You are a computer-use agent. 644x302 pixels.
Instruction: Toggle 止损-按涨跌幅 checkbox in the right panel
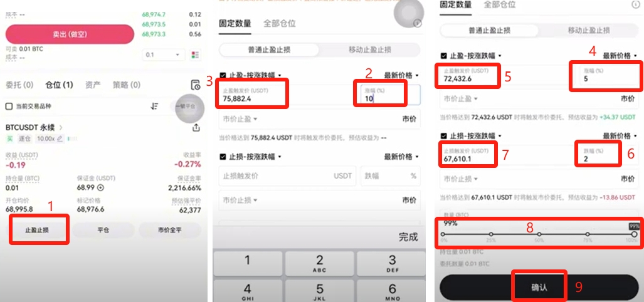coord(443,136)
